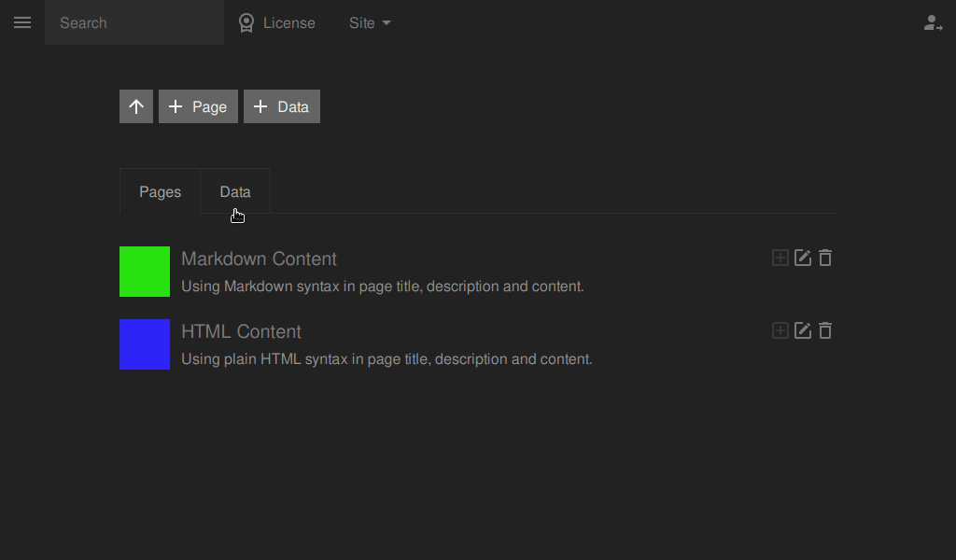Image resolution: width=956 pixels, height=560 pixels.
Task: Delete the HTML Content page
Action: point(825,331)
